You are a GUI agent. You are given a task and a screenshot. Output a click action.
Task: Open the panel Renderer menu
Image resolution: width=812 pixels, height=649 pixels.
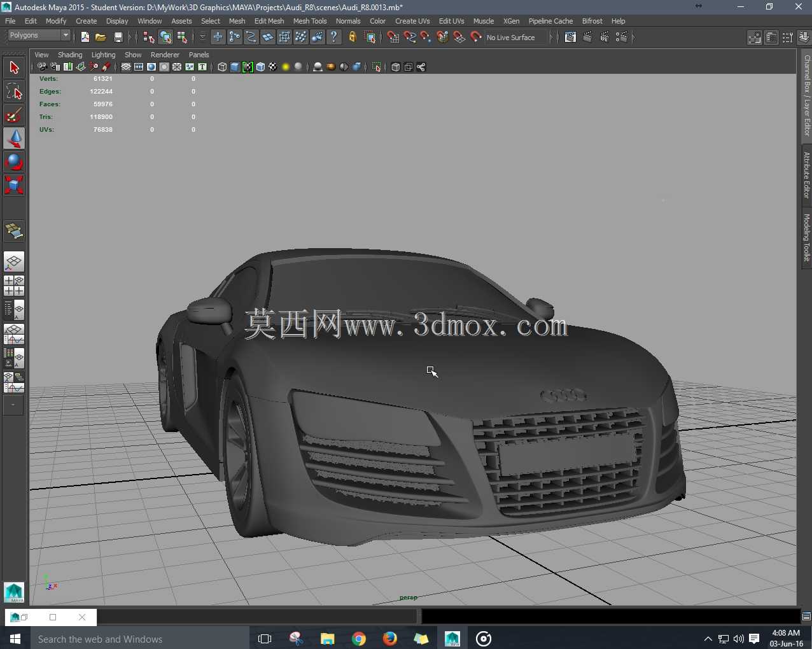(x=165, y=55)
